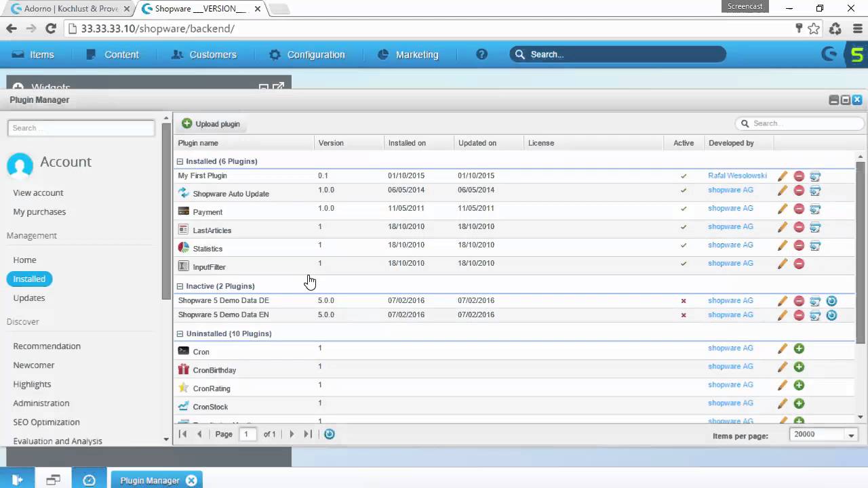Uninstall My First Plugin using red minus icon
This screenshot has width=868, height=488.
[799, 176]
